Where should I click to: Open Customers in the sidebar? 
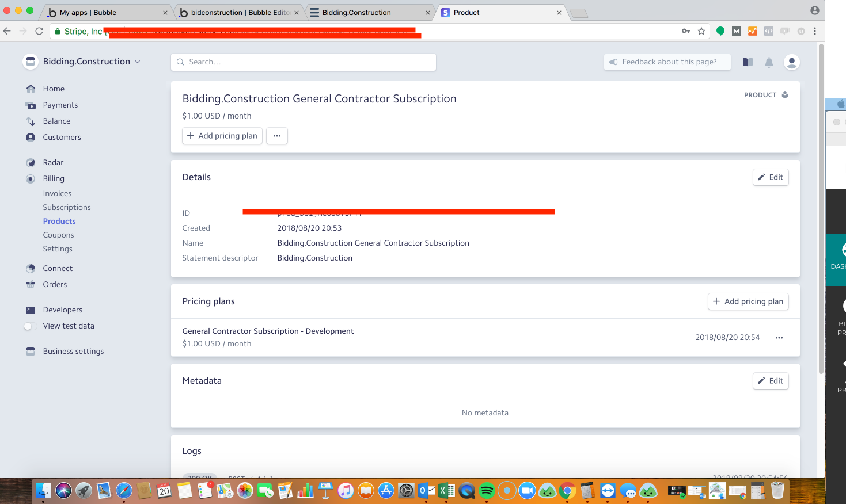pyautogui.click(x=62, y=137)
